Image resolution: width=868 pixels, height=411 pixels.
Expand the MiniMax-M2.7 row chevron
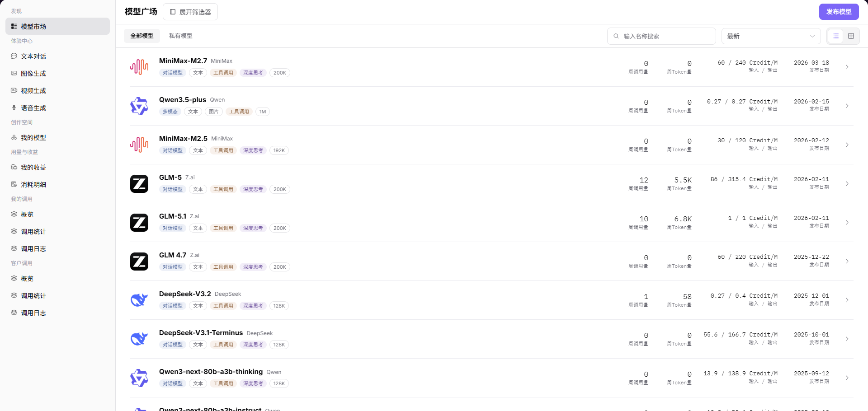pyautogui.click(x=847, y=67)
